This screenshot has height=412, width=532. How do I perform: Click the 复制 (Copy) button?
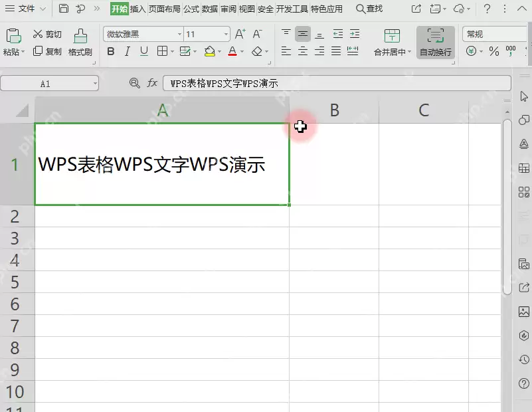click(47, 52)
